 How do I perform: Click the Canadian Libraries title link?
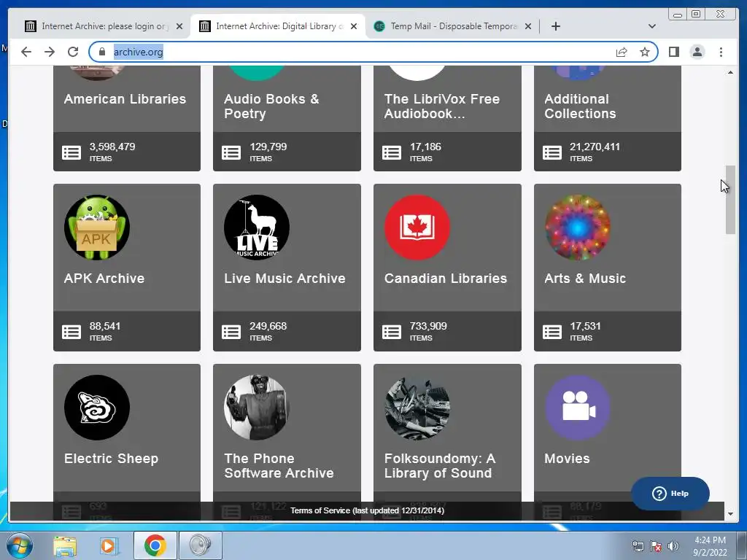(x=446, y=279)
